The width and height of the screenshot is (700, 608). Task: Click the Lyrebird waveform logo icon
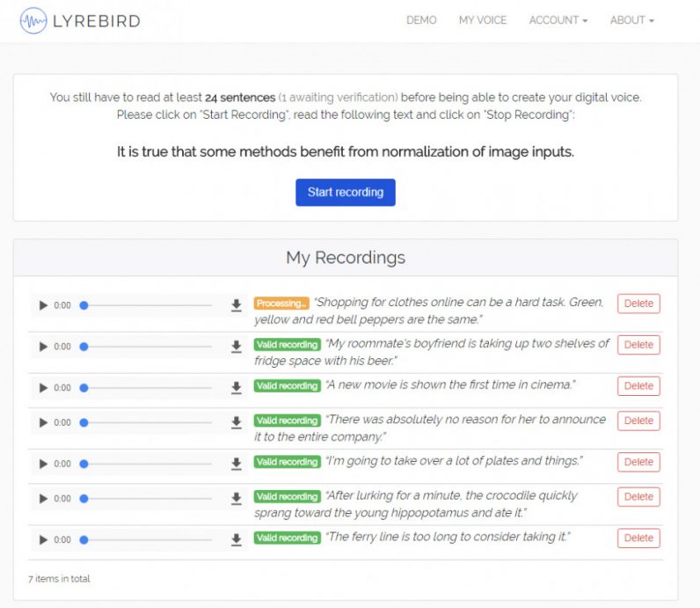pos(34,21)
